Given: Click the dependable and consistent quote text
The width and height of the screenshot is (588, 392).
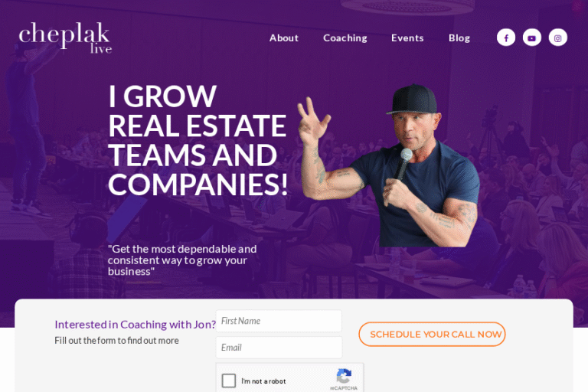Looking at the screenshot, I should coord(182,260).
